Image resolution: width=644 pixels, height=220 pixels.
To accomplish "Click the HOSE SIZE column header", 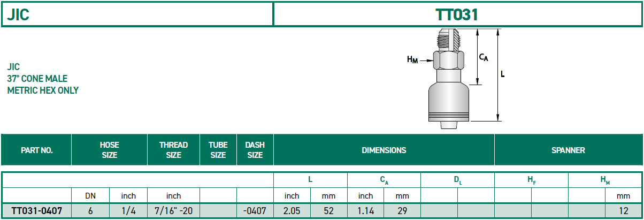I will 109,150.
